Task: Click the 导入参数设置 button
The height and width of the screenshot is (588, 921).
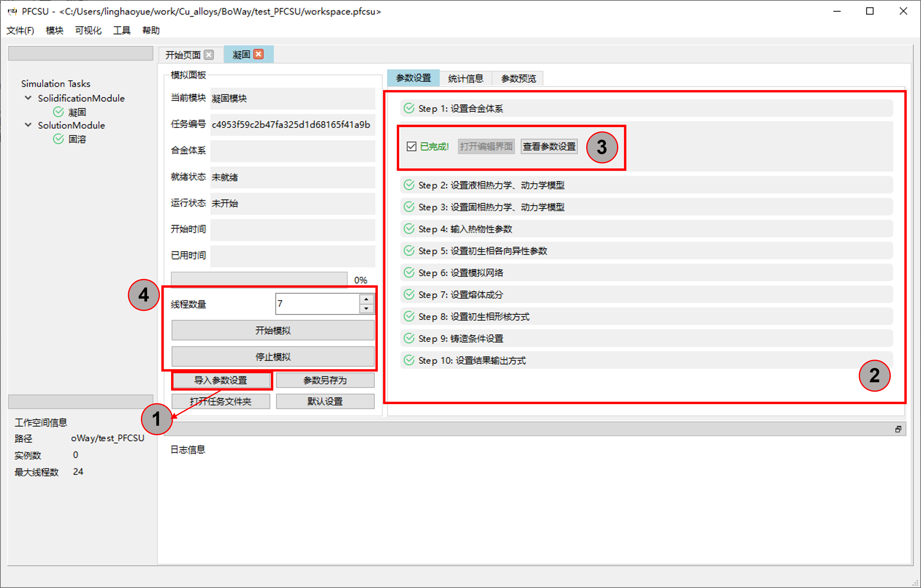Action: [x=221, y=380]
